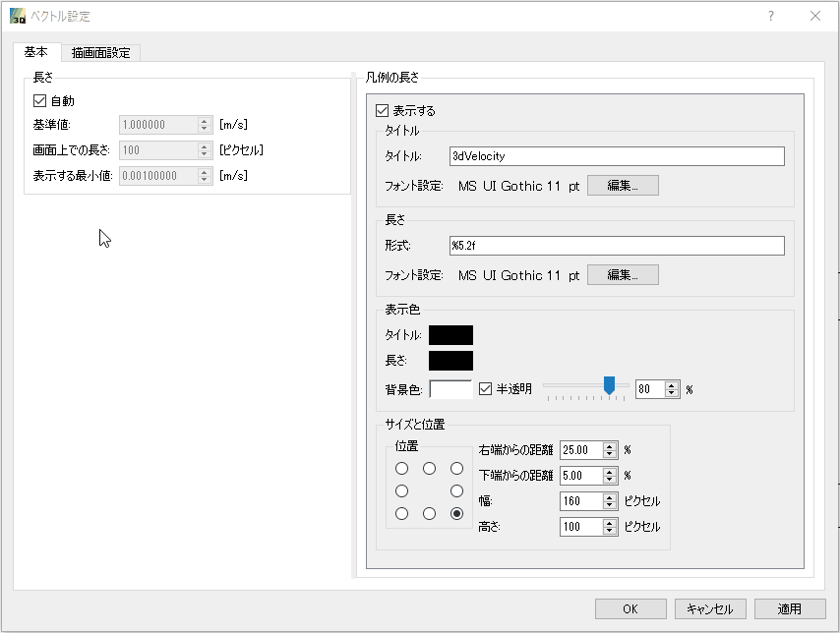Disable the 半透明 checkbox
The height and width of the screenshot is (633, 840).
tap(486, 388)
